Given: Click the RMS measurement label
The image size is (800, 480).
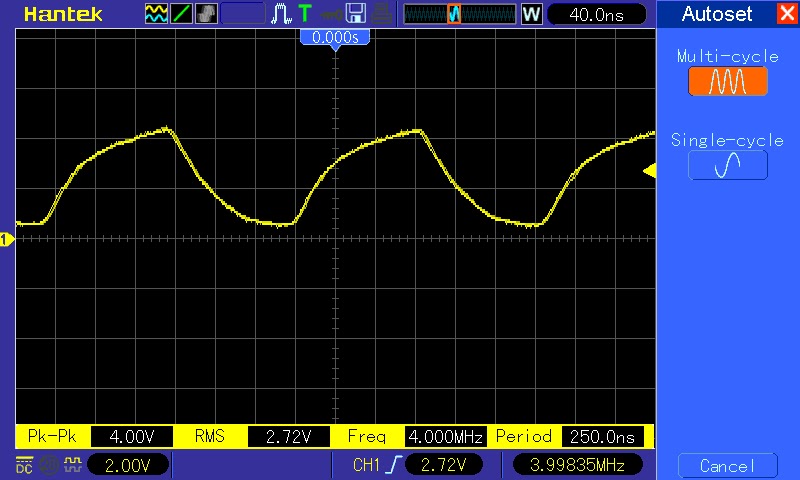Looking at the screenshot, I should pyautogui.click(x=210, y=436).
